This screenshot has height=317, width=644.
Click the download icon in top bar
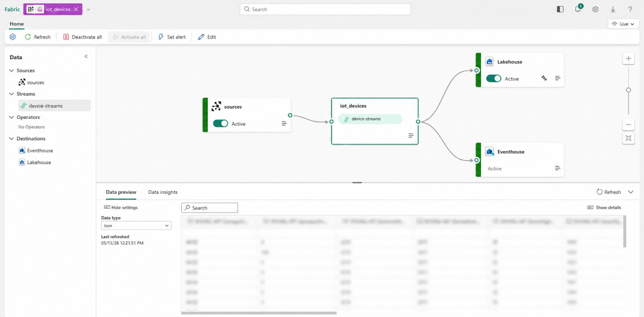(613, 9)
